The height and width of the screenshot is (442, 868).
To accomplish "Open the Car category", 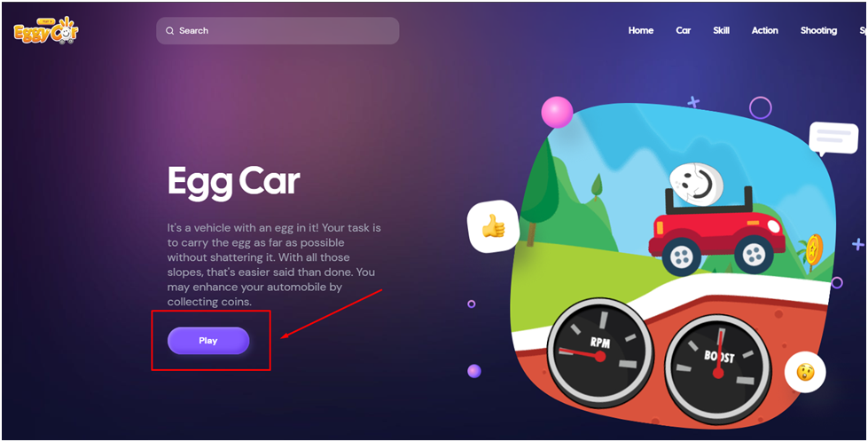I will tap(683, 30).
